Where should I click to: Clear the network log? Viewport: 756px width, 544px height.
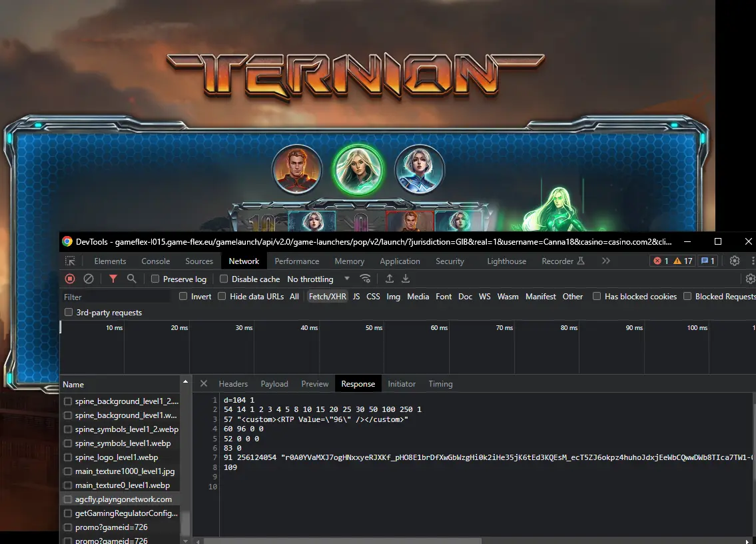[88, 279]
